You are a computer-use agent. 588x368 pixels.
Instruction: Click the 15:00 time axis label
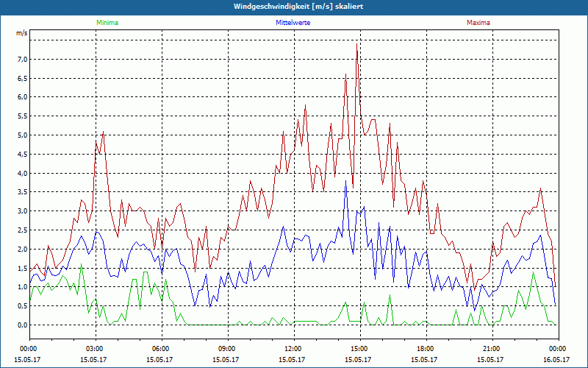359,349
